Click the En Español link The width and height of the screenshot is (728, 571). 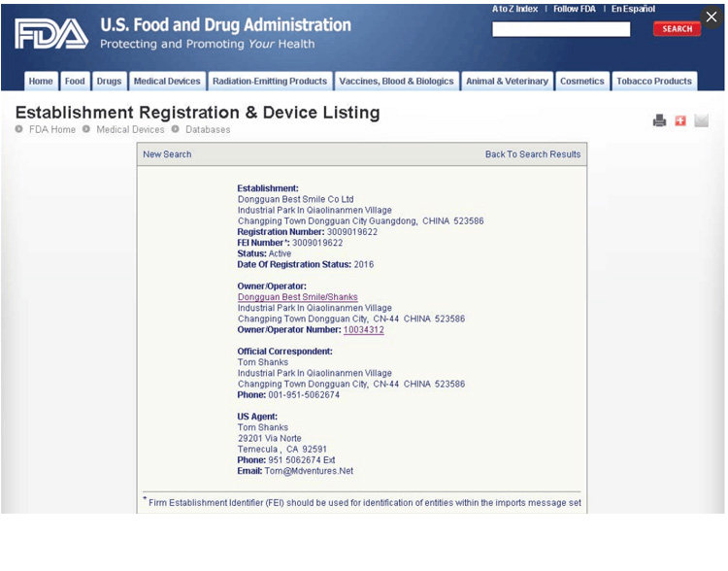(633, 9)
